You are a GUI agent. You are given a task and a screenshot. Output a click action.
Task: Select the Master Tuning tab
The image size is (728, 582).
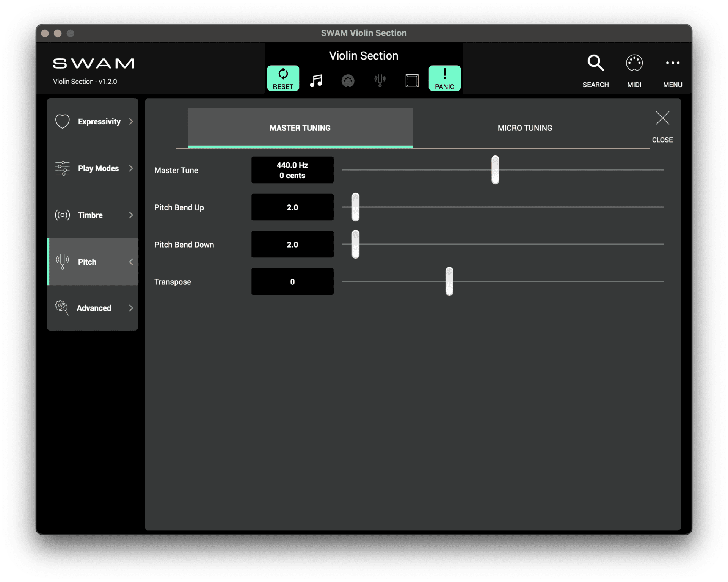click(300, 128)
